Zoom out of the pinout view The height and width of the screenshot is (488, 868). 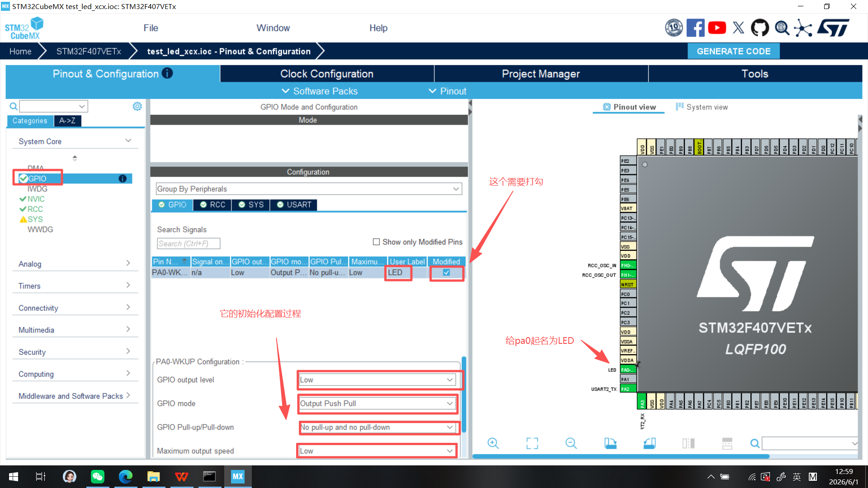[571, 443]
